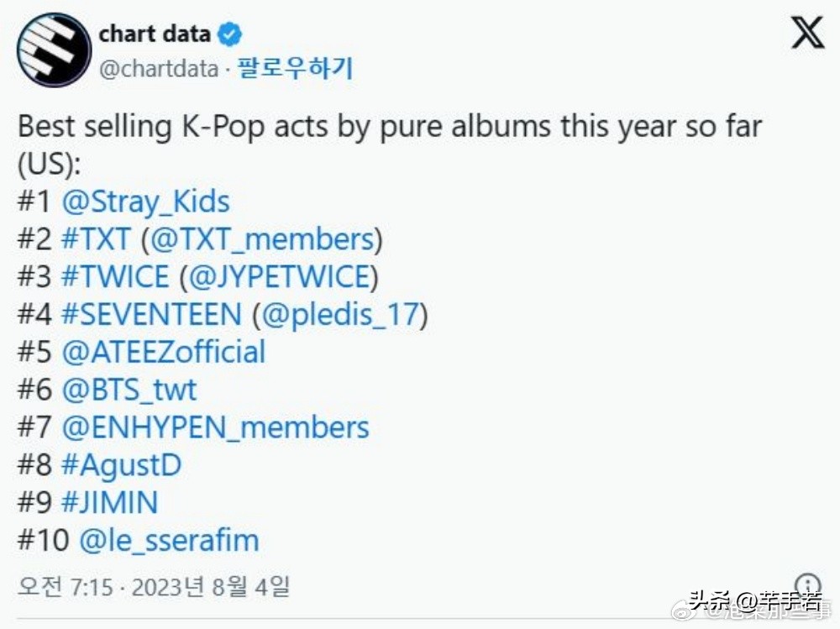Click the #AgustD hashtag at rank #8
This screenshot has height=629, width=840.
(123, 465)
